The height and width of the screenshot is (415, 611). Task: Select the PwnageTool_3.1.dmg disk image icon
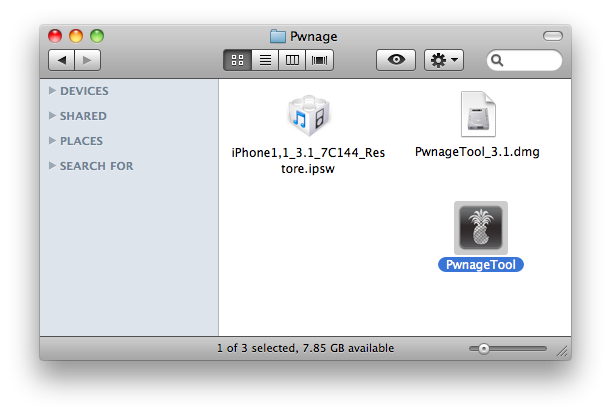click(478, 114)
